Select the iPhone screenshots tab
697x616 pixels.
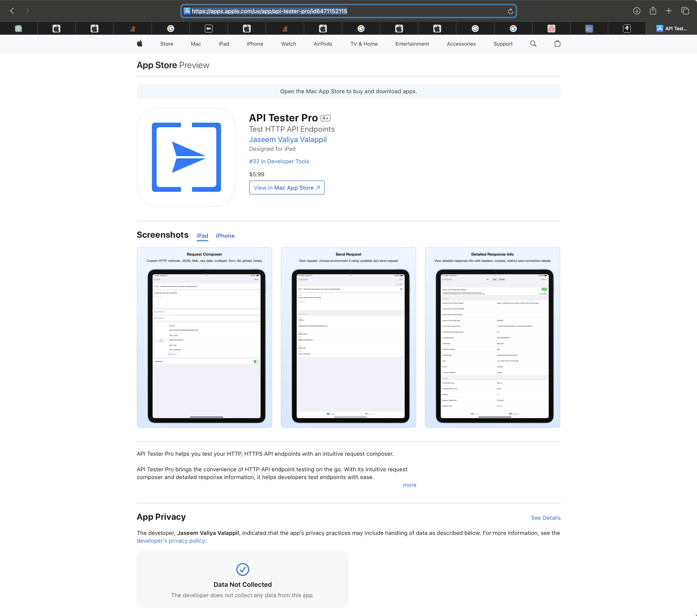(225, 236)
